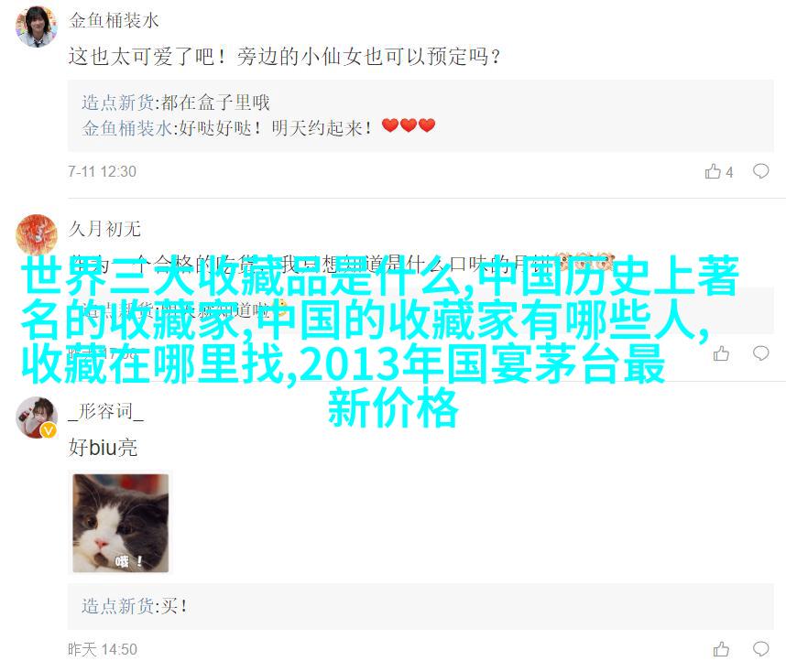The width and height of the screenshot is (786, 672).
Task: Like the 好biu亮 comment
Action: point(721,649)
